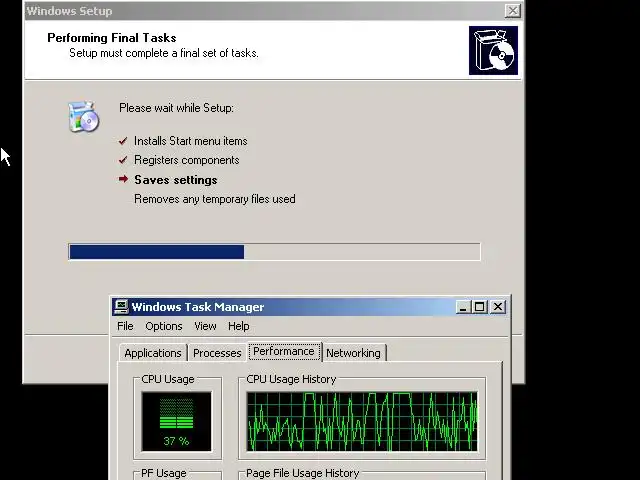640x480 pixels.
Task: Switch to the Processes tab
Action: 217,353
